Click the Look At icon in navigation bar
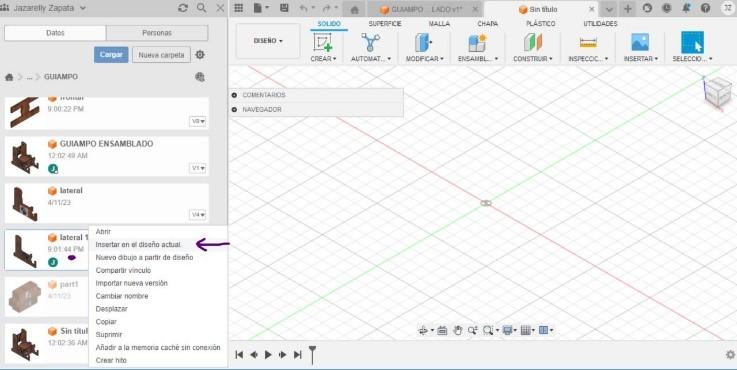This screenshot has width=737, height=370. 442,331
